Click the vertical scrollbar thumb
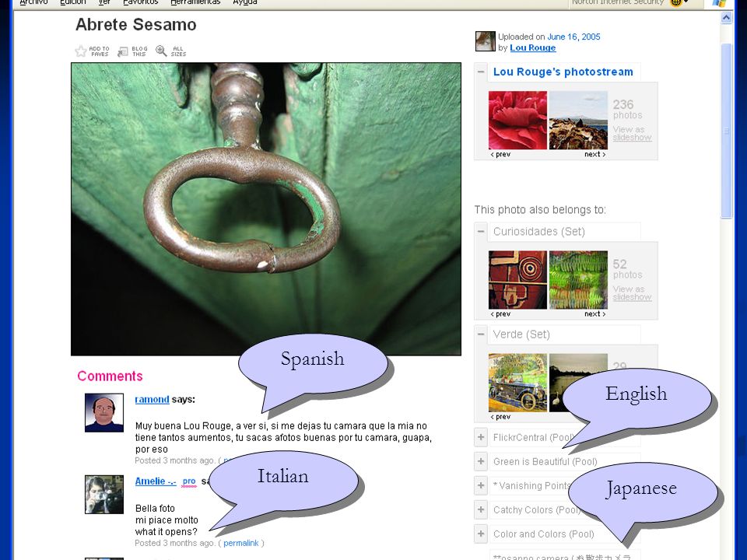Screen dimensions: 747x560 pyautogui.click(x=726, y=131)
